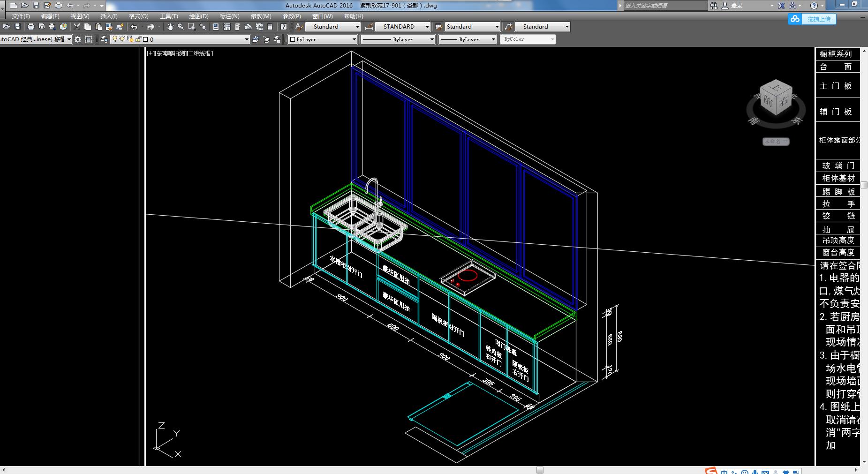Screen dimensions: 868x474
Task: Click the Plot printer icon in toolbar
Action: pos(31,27)
